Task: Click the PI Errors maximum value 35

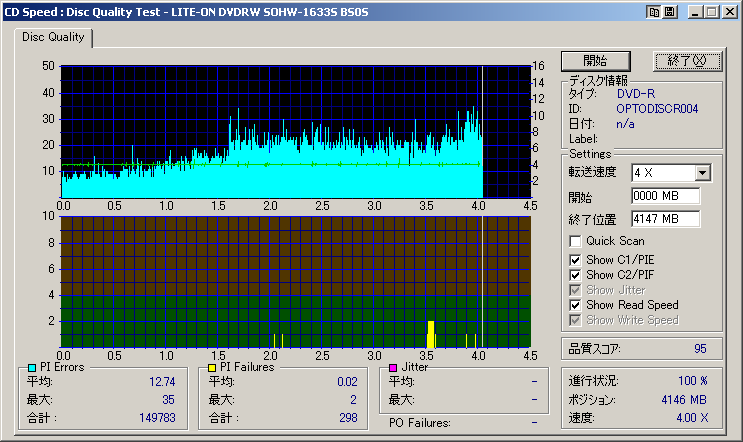Action: click(169, 400)
